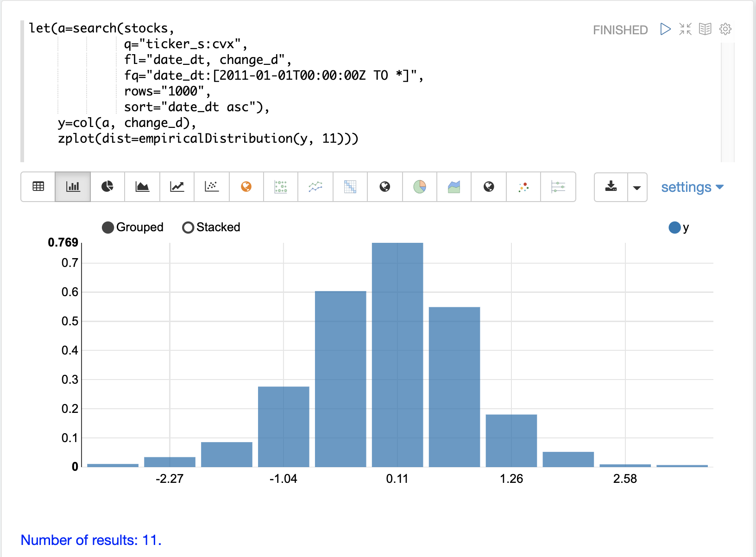Toggle output with the open book icon

pos(705,29)
